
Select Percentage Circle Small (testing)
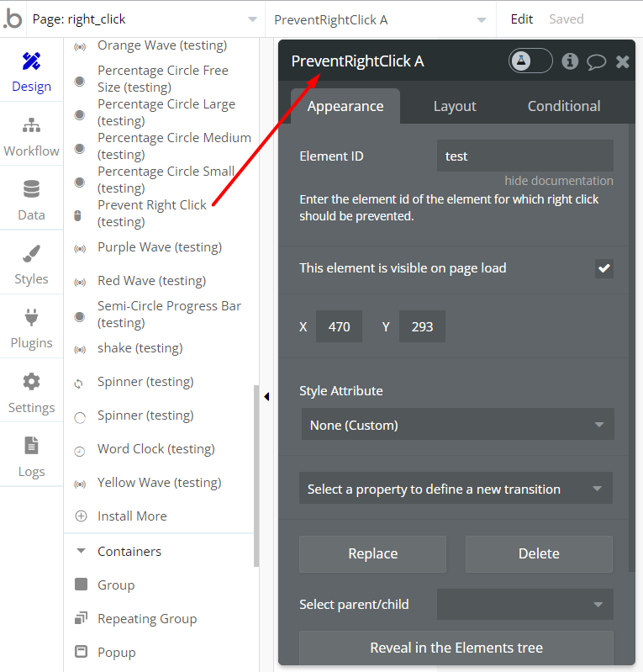pos(166,179)
